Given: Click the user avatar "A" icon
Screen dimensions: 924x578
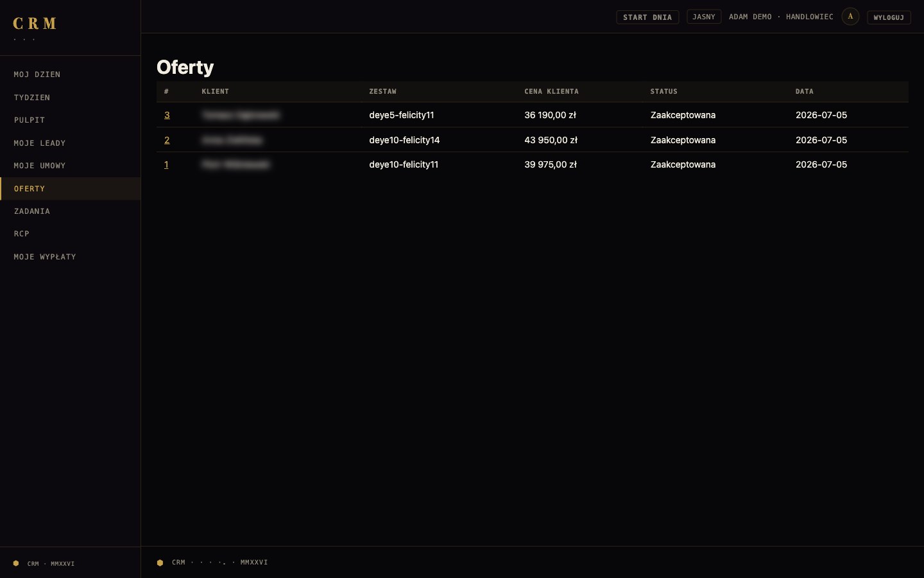Looking at the screenshot, I should [850, 17].
